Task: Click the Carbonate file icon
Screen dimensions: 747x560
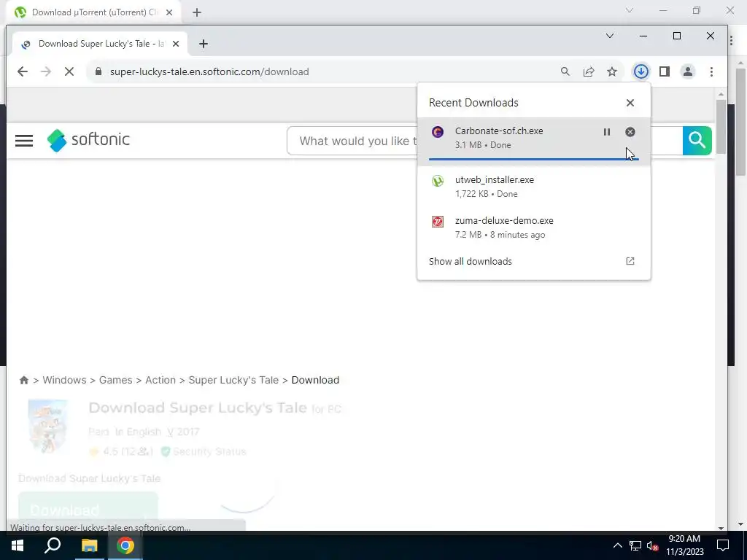Action: tap(438, 132)
